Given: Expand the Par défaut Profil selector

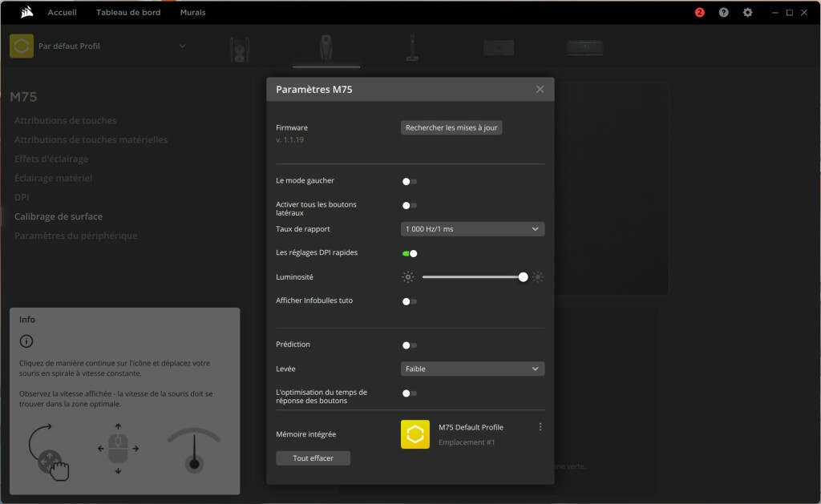Looking at the screenshot, I should [182, 46].
